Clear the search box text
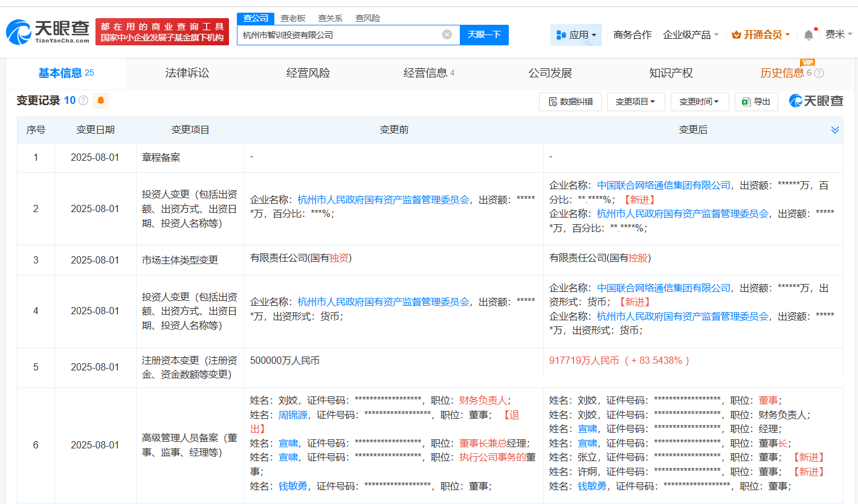 [x=447, y=34]
